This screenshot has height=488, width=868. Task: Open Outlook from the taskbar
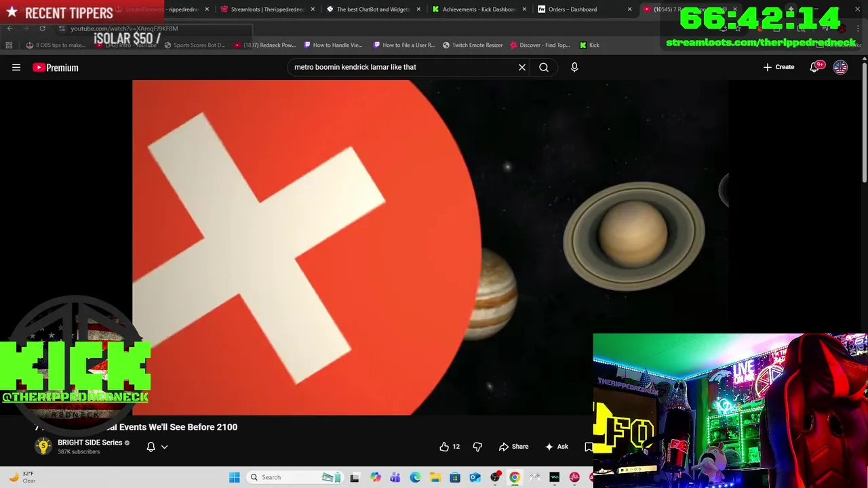pyautogui.click(x=475, y=477)
